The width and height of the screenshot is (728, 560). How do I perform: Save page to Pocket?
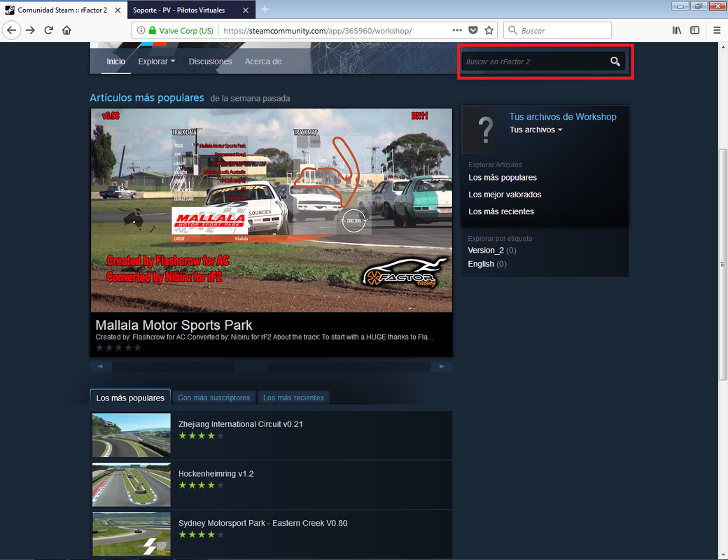pos(473,31)
